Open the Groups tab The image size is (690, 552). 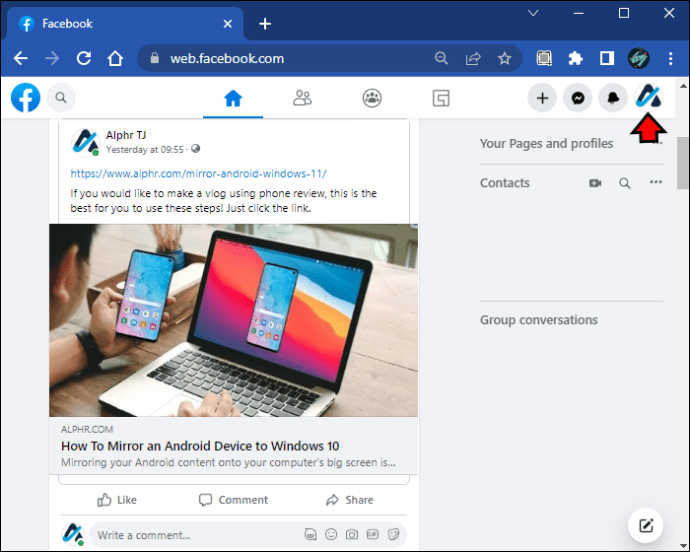tap(372, 98)
